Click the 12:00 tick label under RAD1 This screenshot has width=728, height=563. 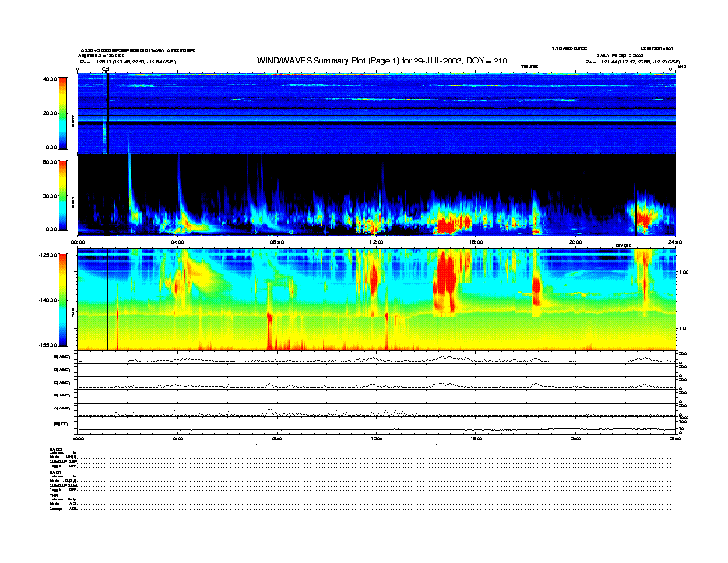(x=377, y=242)
